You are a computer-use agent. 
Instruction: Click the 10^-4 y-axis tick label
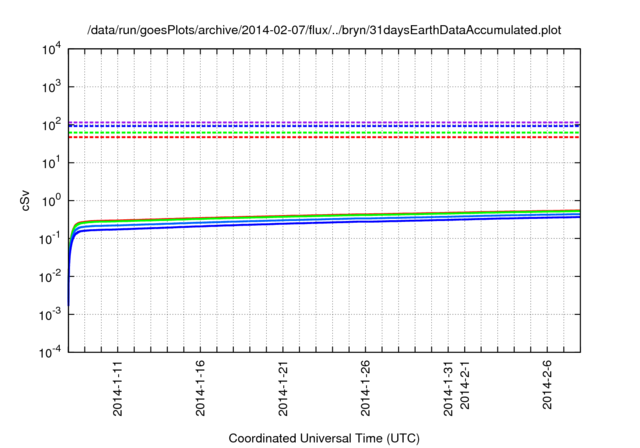coord(51,352)
